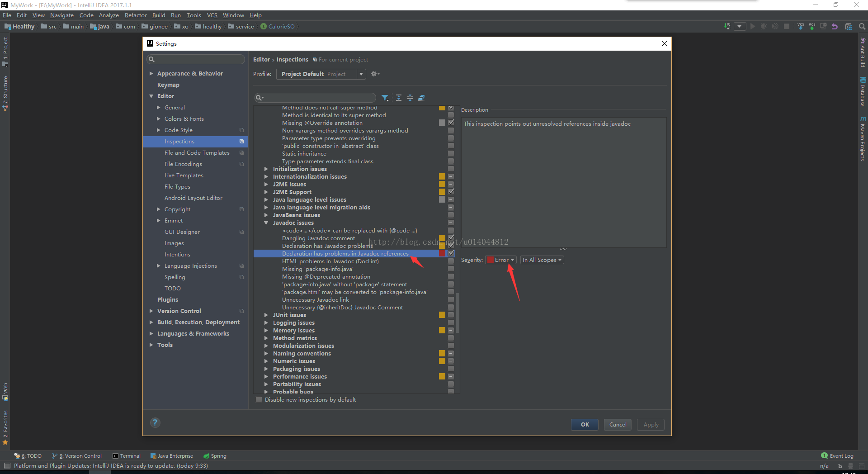Toggle the J2ME Support group checkbox
The image size is (868, 474).
pos(451,192)
